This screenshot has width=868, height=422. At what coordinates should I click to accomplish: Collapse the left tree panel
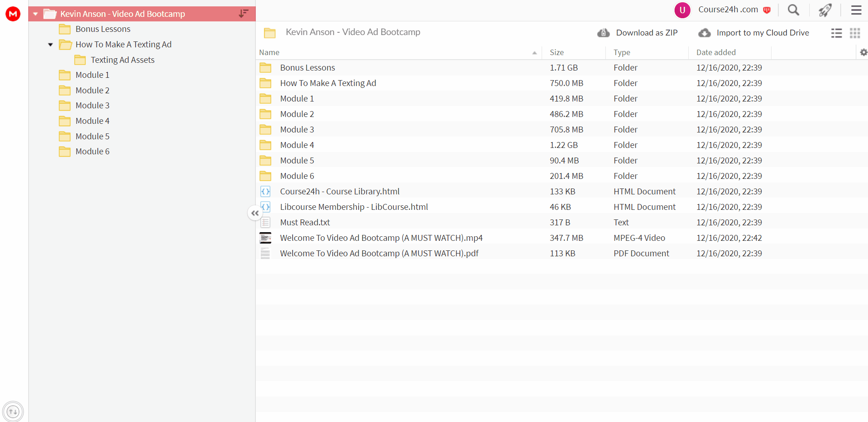255,213
